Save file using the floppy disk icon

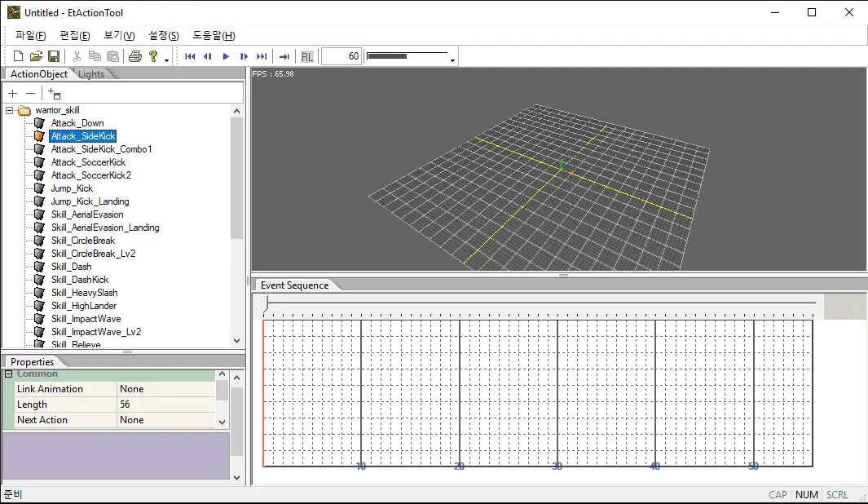pos(54,56)
